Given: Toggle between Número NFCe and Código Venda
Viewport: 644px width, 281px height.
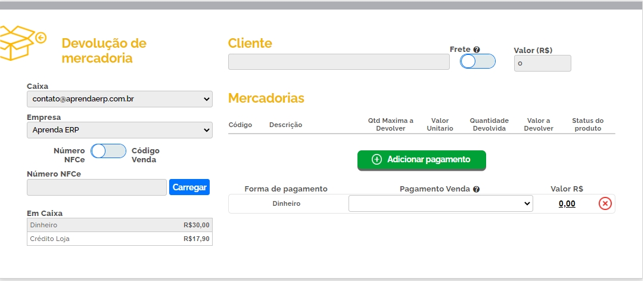Looking at the screenshot, I should [x=108, y=151].
